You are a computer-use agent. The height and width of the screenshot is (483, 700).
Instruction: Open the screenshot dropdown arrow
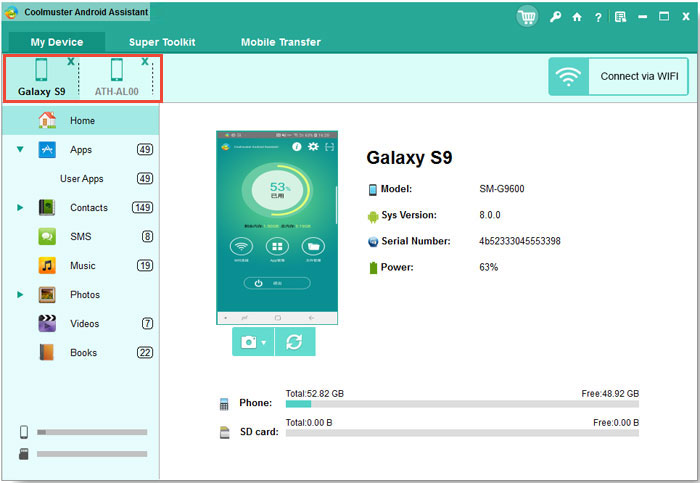coord(264,343)
